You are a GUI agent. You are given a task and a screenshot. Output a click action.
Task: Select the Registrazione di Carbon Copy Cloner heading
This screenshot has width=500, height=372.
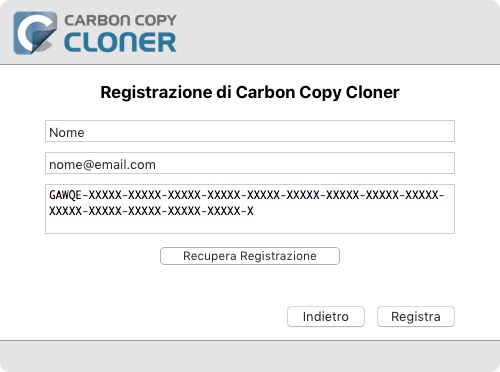pos(250,92)
